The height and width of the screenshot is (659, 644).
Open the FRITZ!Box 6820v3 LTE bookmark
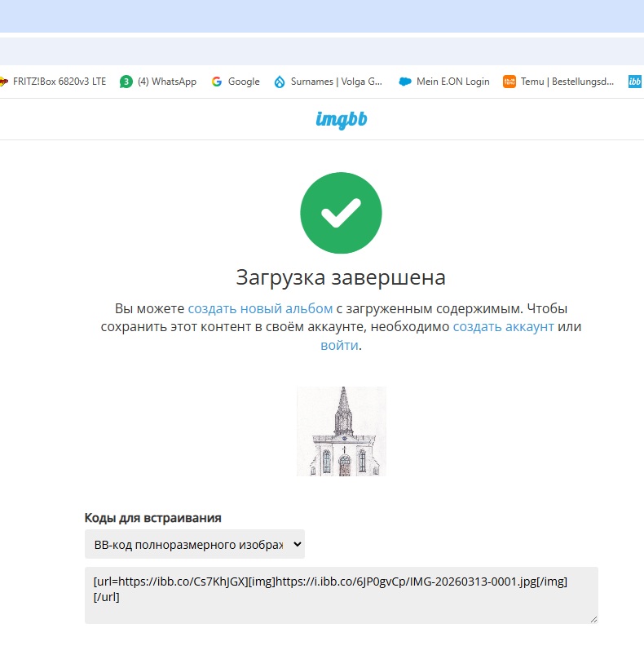[53, 82]
